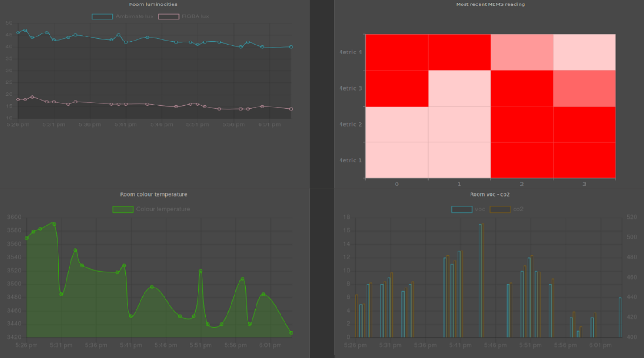
Task: Toggle the Colour temperature legend item
Action: tap(123, 210)
